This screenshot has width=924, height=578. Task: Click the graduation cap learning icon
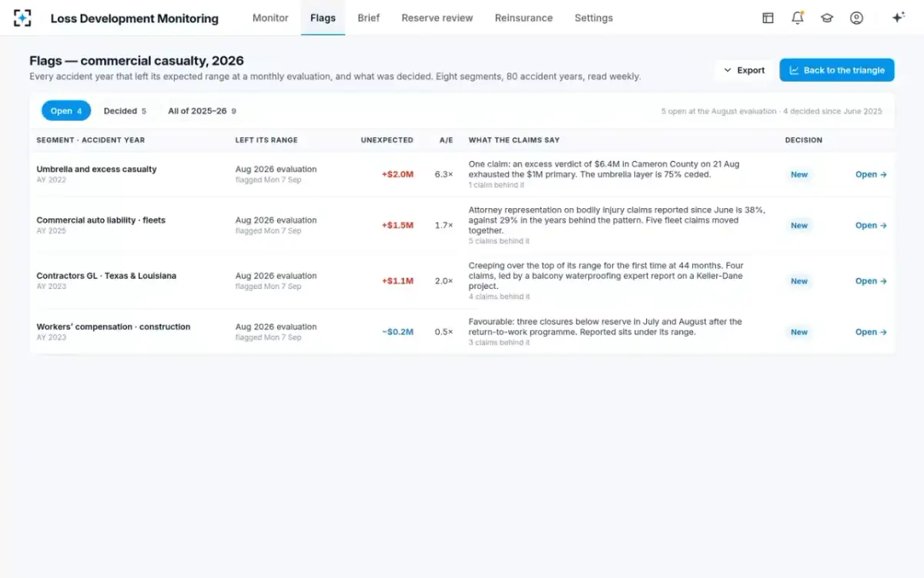point(827,18)
